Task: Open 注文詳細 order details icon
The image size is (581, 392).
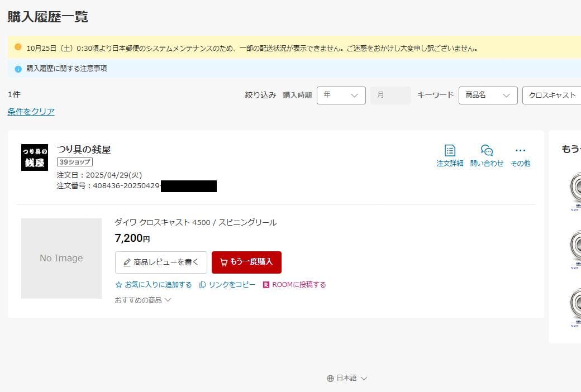Action: coord(450,151)
